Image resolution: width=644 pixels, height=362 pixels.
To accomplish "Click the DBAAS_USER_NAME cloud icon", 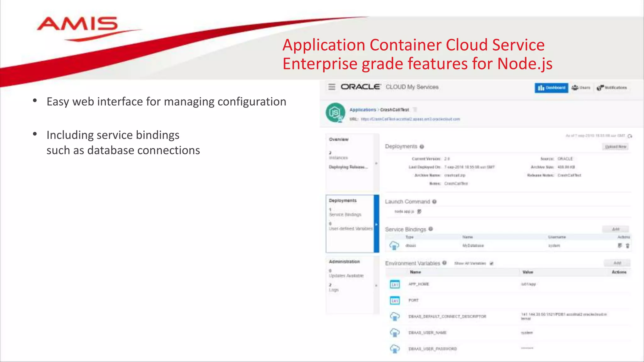I will tap(395, 332).
